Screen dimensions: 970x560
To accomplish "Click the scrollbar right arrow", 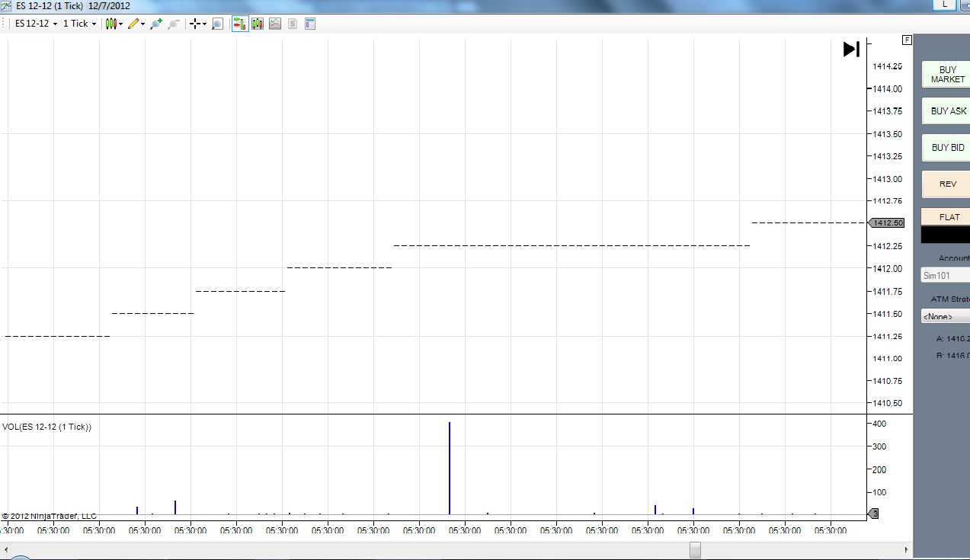I will [907, 550].
